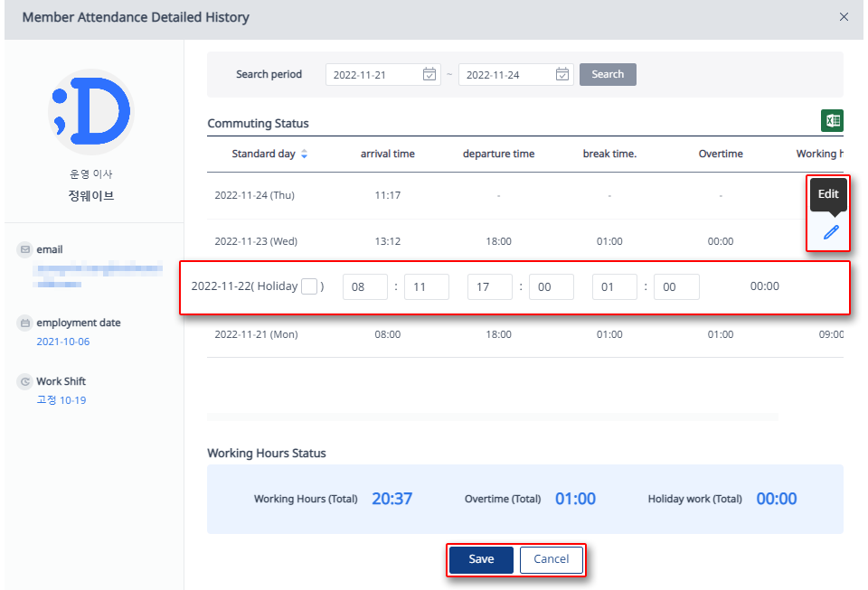Click the break time hour field showing 01

[613, 286]
